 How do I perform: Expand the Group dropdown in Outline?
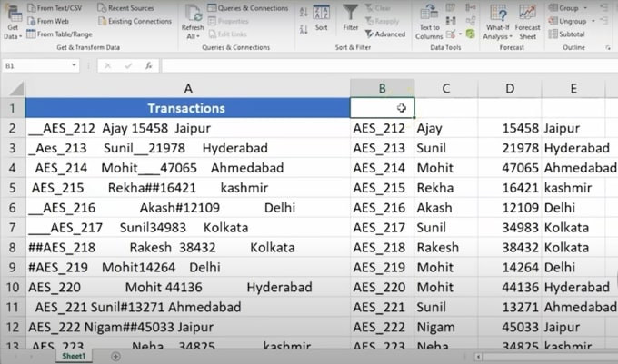570,7
